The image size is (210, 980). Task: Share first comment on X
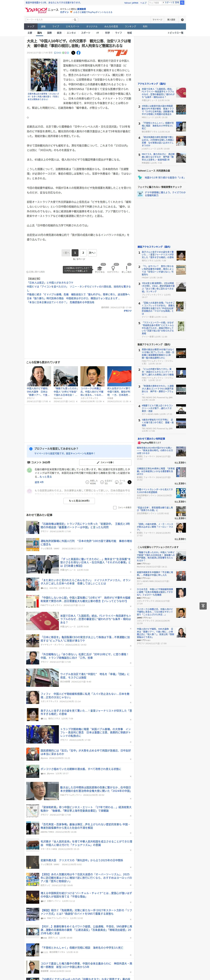point(129,482)
